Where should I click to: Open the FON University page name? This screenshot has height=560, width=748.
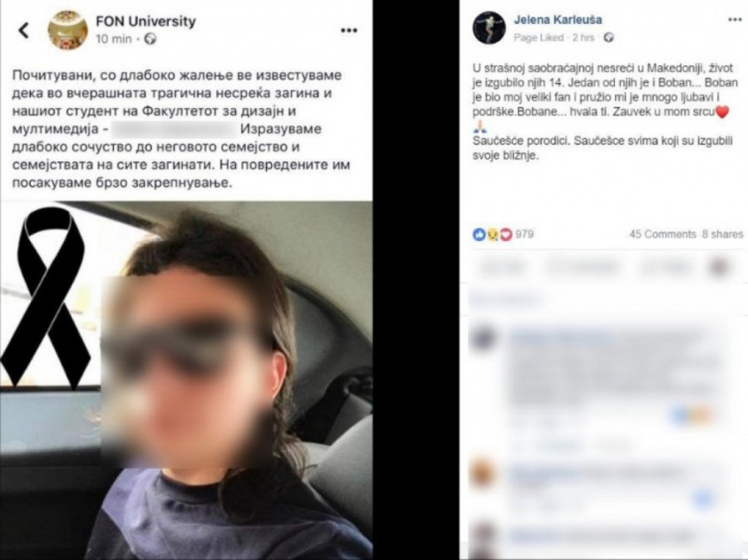[x=145, y=21]
